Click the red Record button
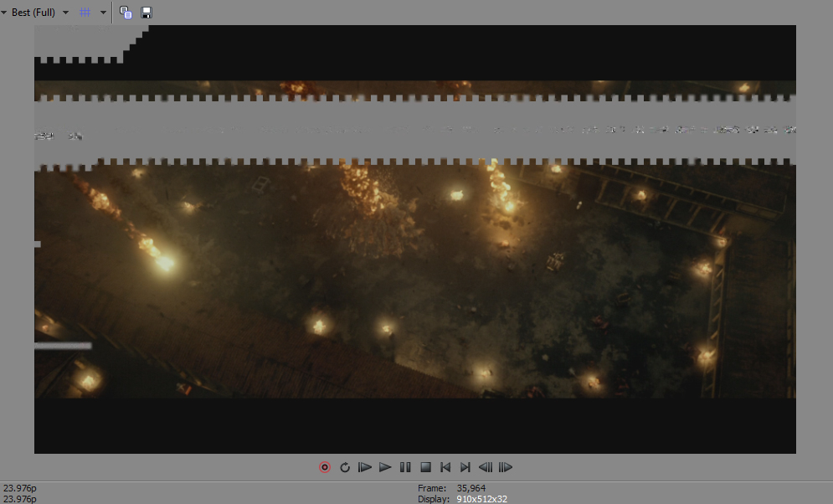The image size is (833, 504). point(325,467)
